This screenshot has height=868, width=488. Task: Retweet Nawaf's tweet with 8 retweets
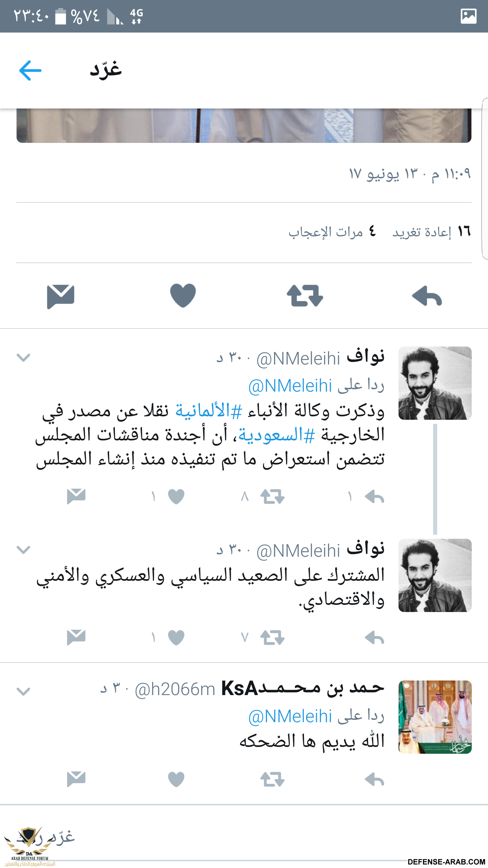(272, 497)
